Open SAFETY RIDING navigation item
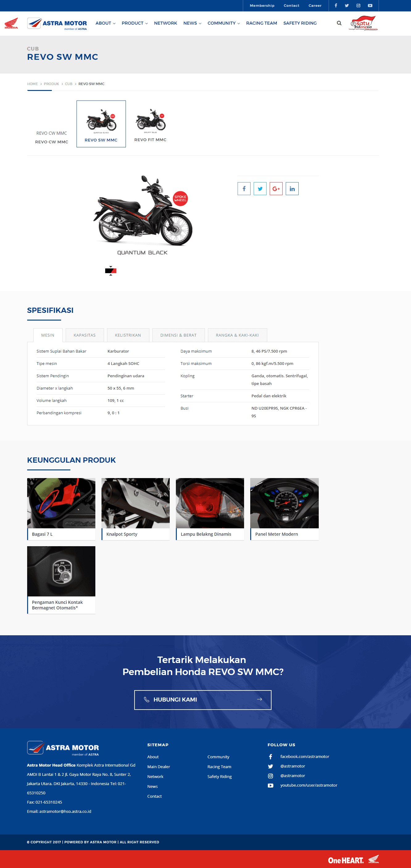Viewport: 411px width, 868px height. 300,23
